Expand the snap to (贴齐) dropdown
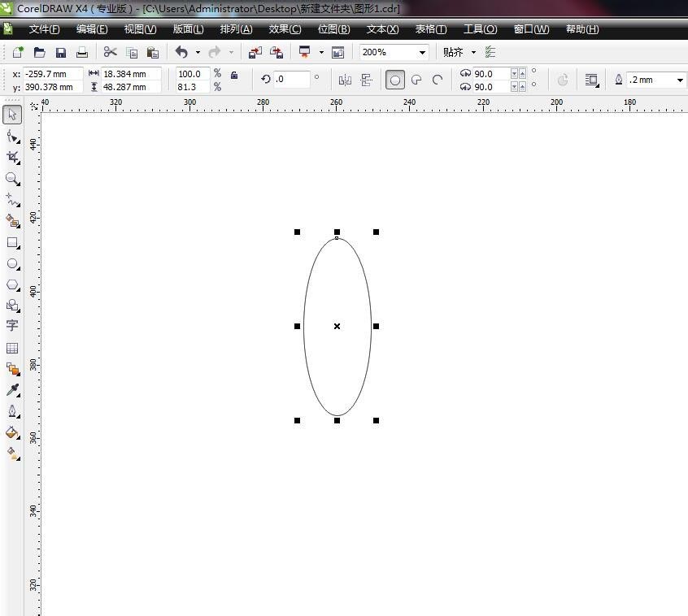The image size is (688, 616). click(x=473, y=52)
